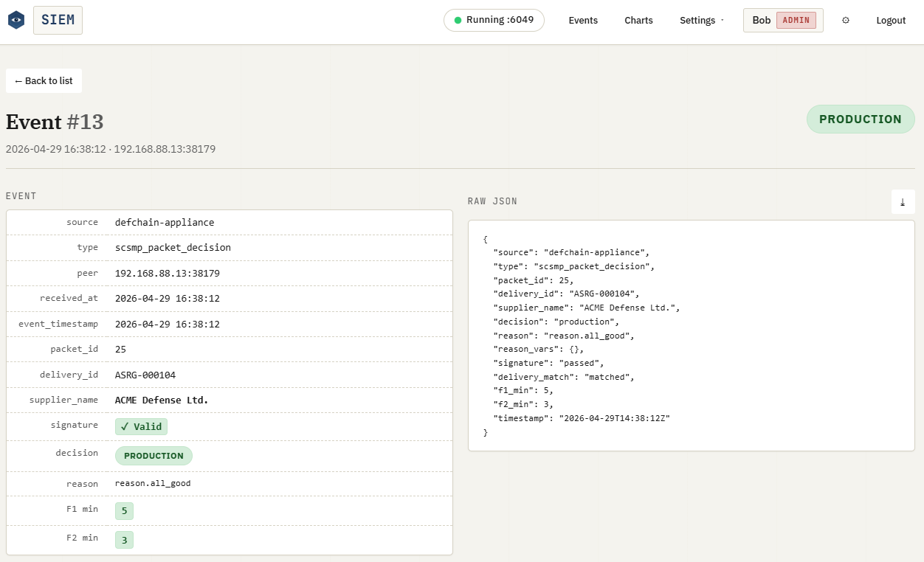Select type value scsmp_packet_decision
This screenshot has width=924, height=562.
[173, 248]
